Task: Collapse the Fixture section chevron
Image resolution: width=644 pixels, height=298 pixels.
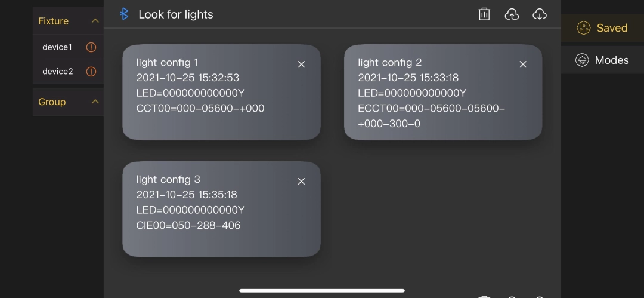Action: [x=95, y=21]
